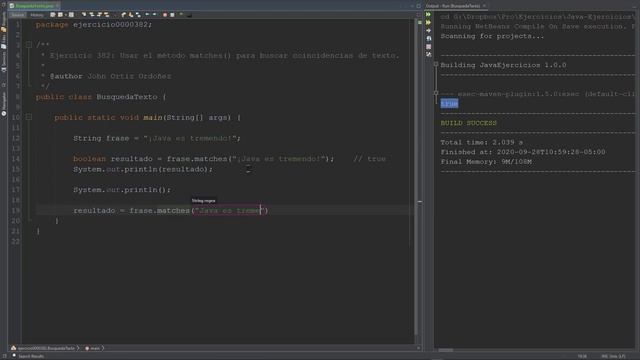This screenshot has height=360, width=640.
Task: Click the BUILD SUCCESS line in Output
Action: click(x=469, y=123)
